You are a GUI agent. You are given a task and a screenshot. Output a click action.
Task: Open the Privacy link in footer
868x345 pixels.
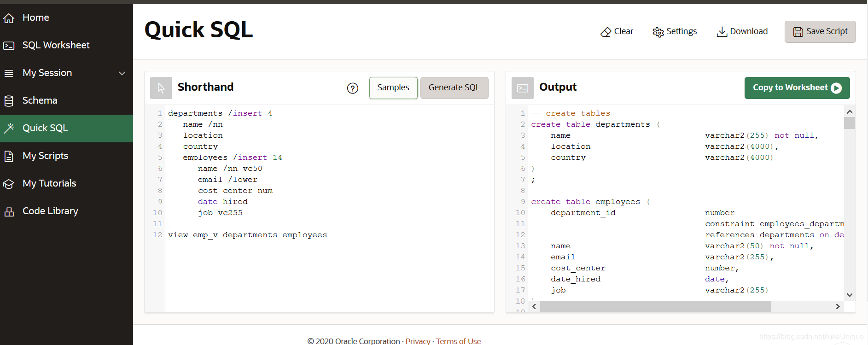[418, 341]
